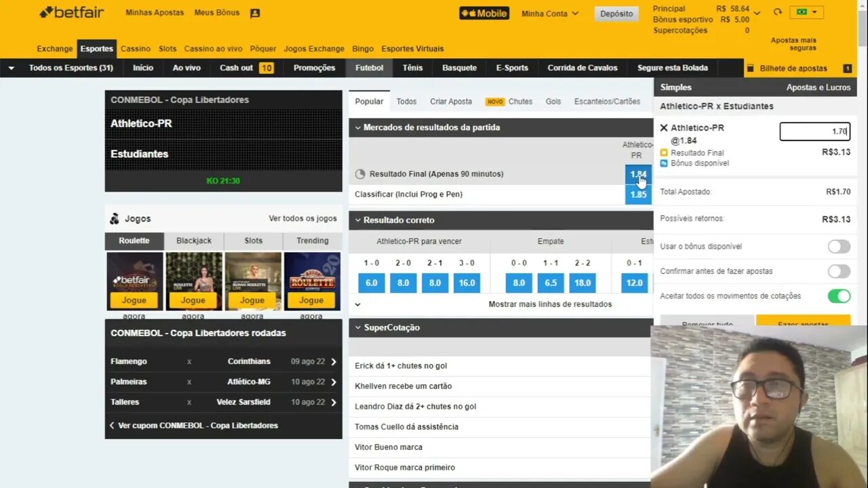
Task: Open Talleres x Velez Sarsfield match arrow
Action: 333,403
